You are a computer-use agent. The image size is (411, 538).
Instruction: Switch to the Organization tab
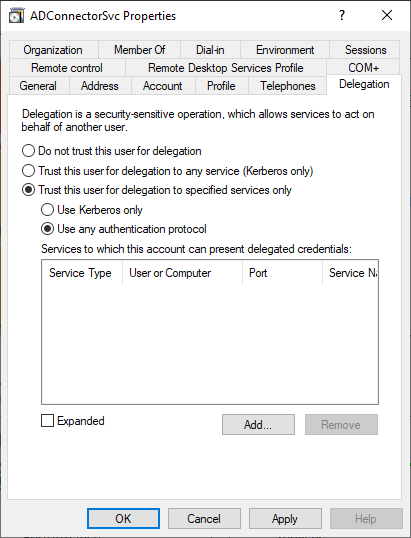[x=54, y=50]
